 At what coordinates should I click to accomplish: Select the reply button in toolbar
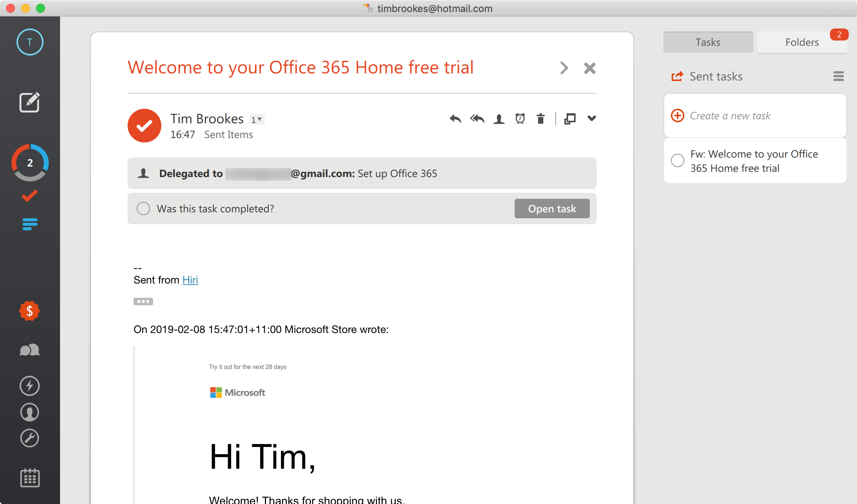click(x=456, y=118)
